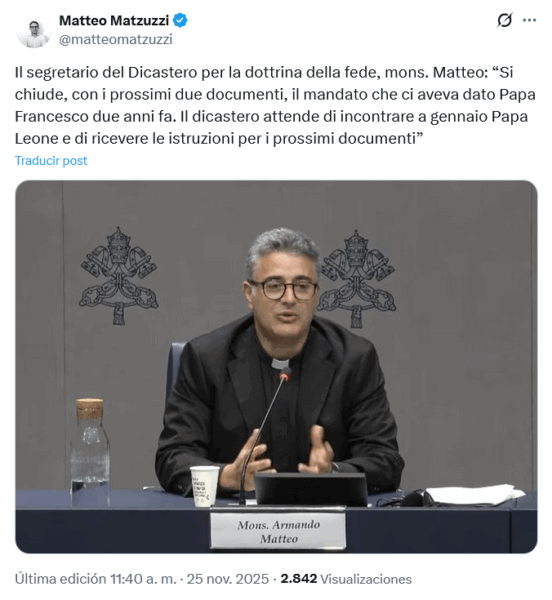Click the white papers on the desk
The image size is (552, 600).
pos(475,494)
